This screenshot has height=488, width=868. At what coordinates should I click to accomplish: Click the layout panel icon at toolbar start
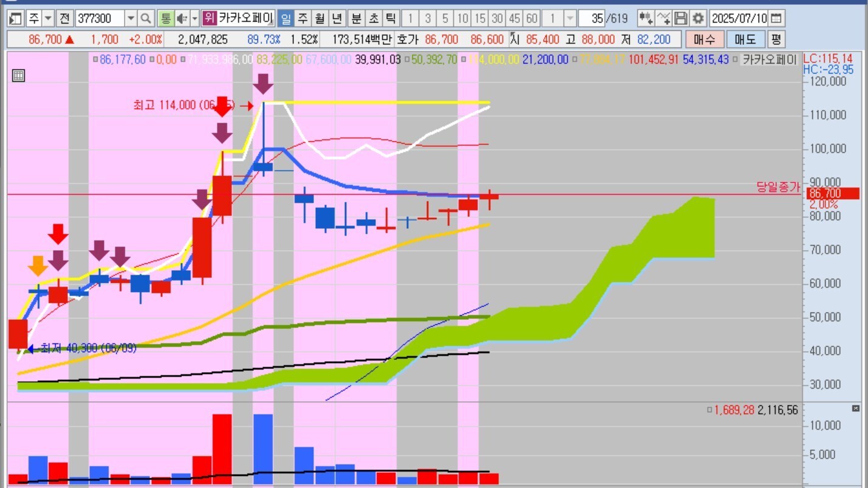pyautogui.click(x=16, y=18)
